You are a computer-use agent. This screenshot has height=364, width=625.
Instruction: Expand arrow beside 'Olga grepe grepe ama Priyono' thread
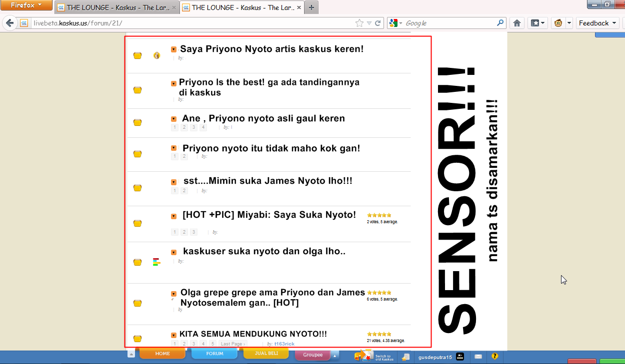(x=174, y=294)
